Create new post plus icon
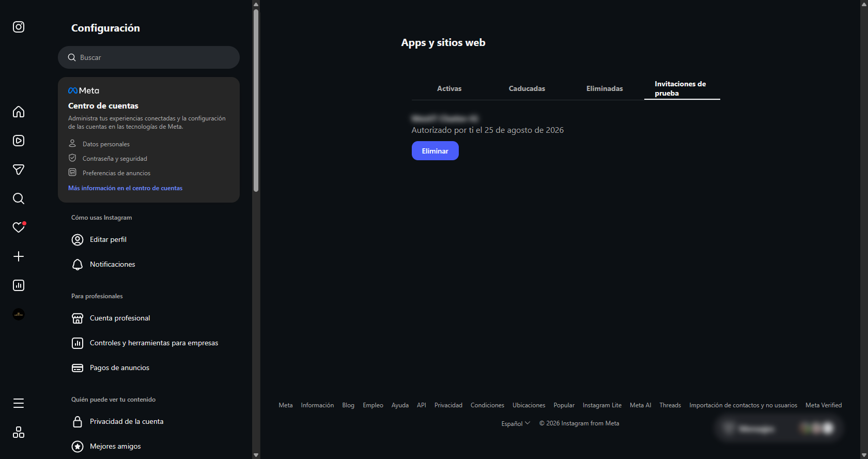The height and width of the screenshot is (459, 868). coord(19,256)
